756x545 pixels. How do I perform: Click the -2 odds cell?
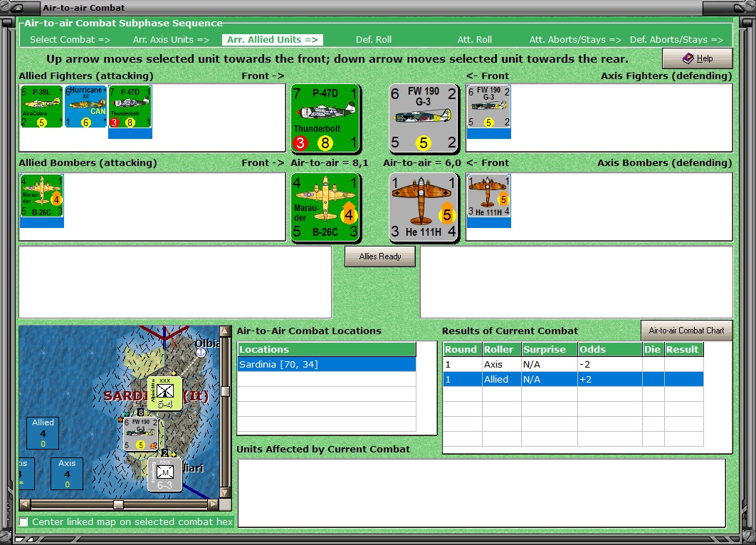pyautogui.click(x=610, y=365)
